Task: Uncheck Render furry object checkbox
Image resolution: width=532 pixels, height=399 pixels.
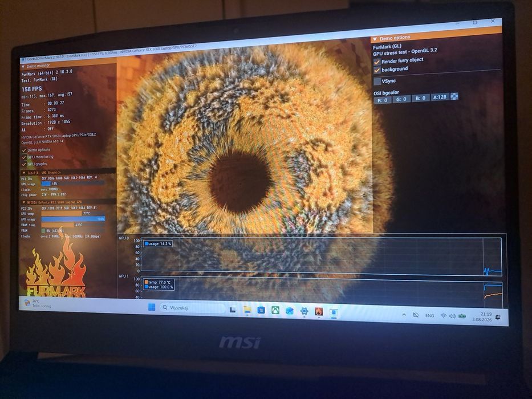Action: (x=376, y=63)
